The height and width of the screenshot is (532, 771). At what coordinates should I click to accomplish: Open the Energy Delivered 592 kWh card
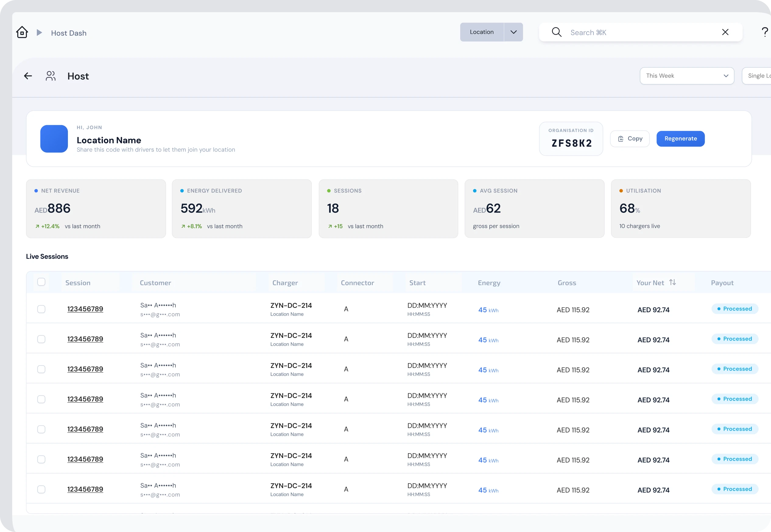point(242,209)
